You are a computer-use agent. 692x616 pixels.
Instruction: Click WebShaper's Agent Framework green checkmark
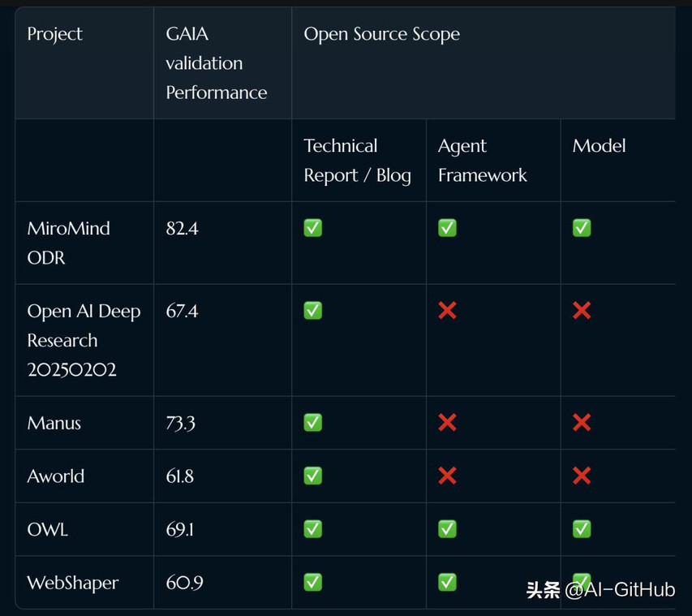[447, 582]
